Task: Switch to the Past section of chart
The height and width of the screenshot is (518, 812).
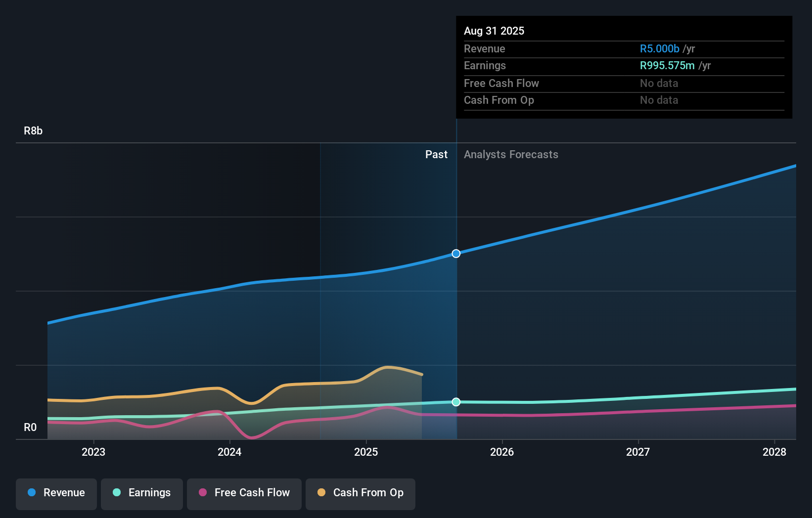Action: [x=436, y=154]
